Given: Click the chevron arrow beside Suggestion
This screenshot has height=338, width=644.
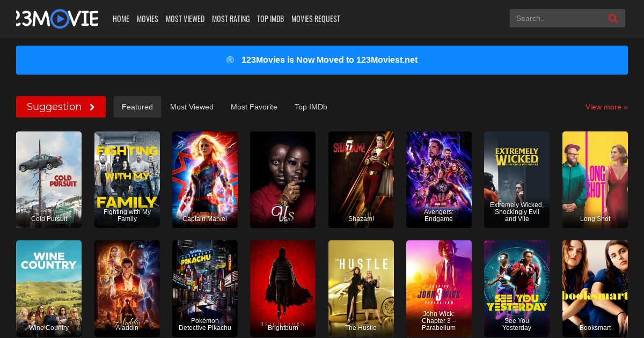Looking at the screenshot, I should pos(92,107).
